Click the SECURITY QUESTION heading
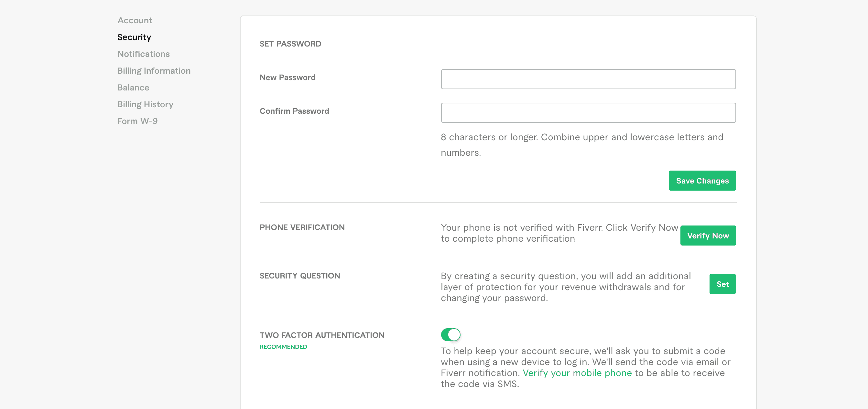The image size is (868, 409). (x=299, y=276)
